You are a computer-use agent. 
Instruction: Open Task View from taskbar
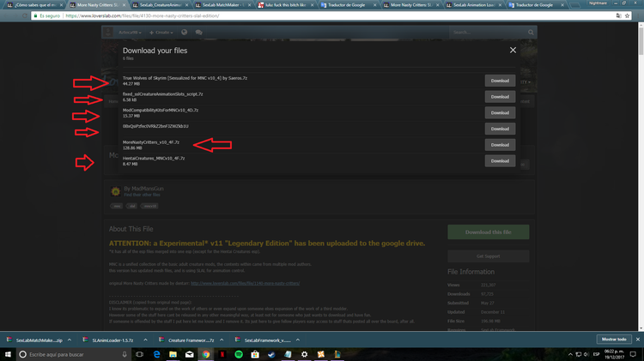tap(140, 354)
